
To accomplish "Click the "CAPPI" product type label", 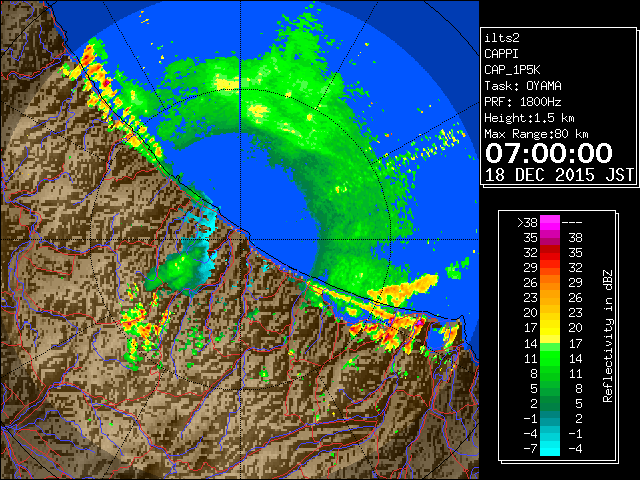I will [501, 54].
